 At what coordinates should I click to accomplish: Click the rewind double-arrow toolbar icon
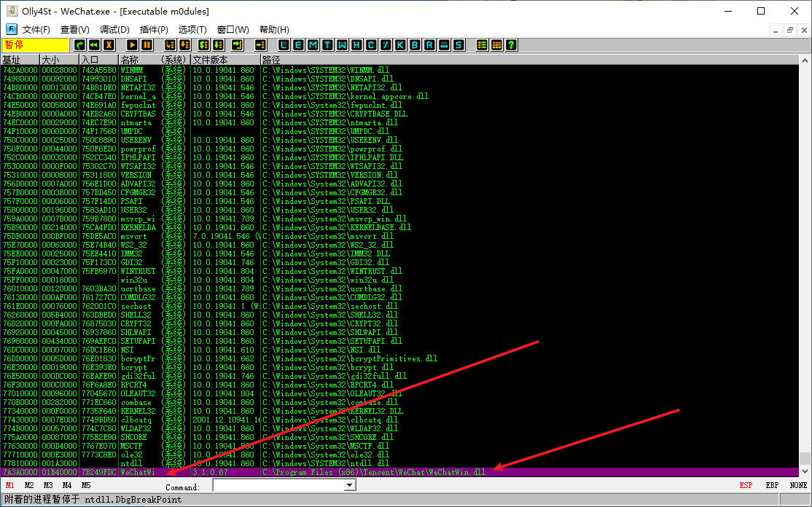pyautogui.click(x=94, y=45)
